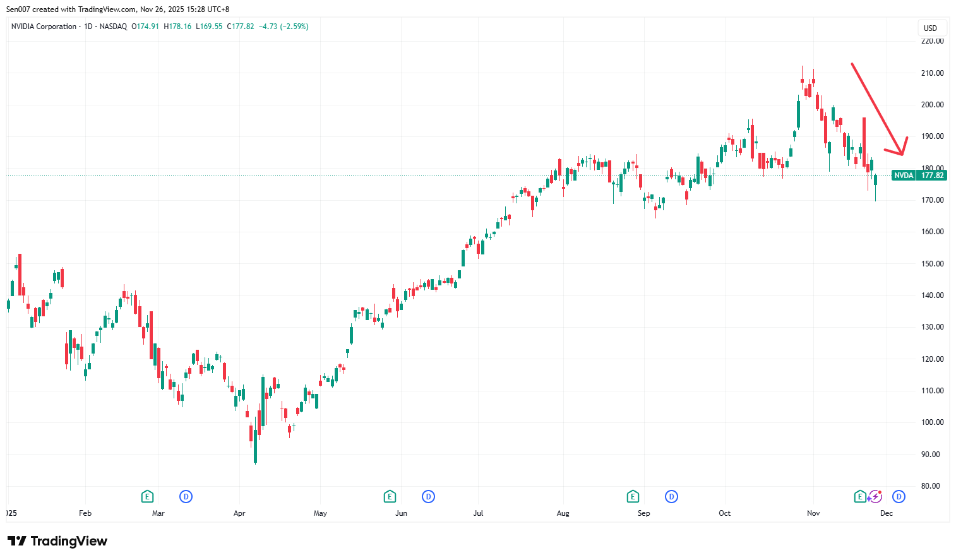Click the NVDA 177.82 price label
This screenshot has height=560, width=956.
tap(919, 175)
